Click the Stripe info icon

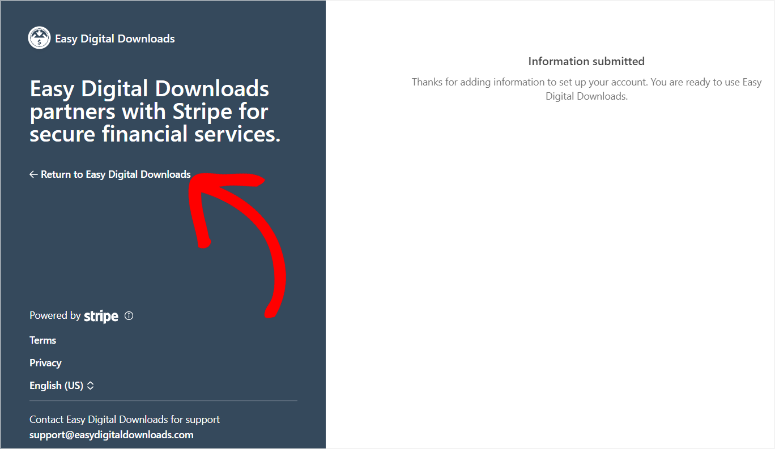point(129,315)
